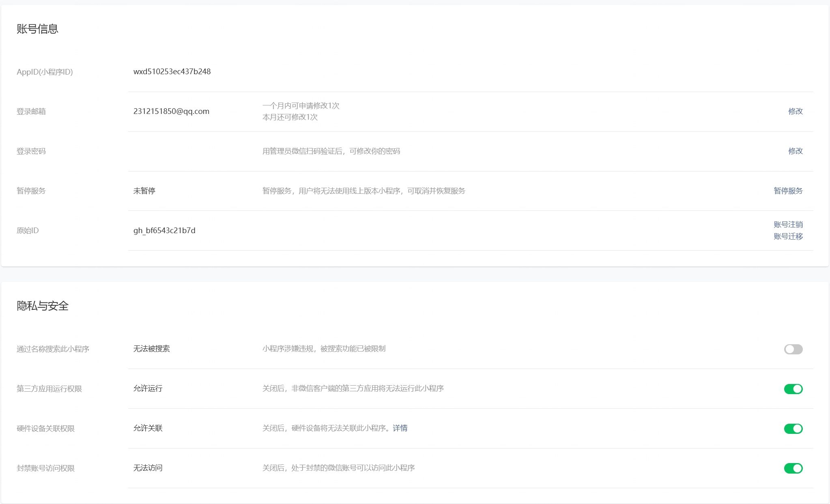This screenshot has width=830, height=504.
Task: Click the 隐私与安全 section heading
Action: tap(43, 306)
